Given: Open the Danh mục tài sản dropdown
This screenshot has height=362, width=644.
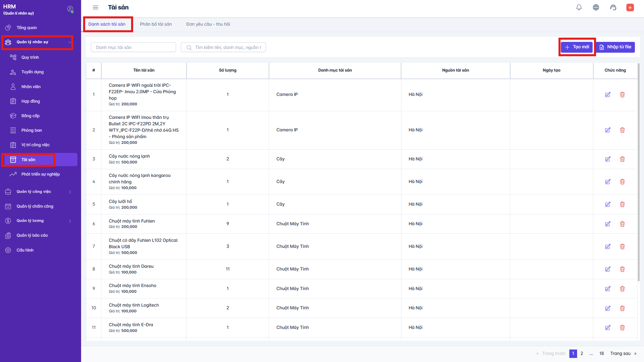Looking at the screenshot, I should [x=133, y=47].
